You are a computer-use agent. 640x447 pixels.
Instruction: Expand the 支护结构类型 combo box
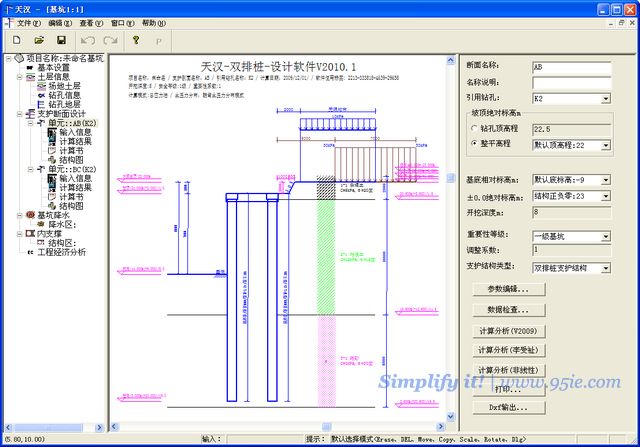pos(605,268)
